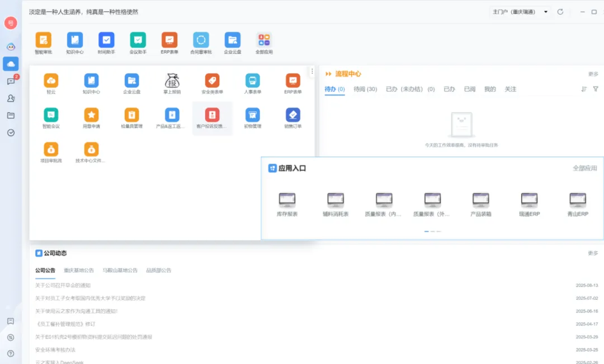Launch 时间助手 from the shortcut bar
604x364 pixels.
click(106, 40)
